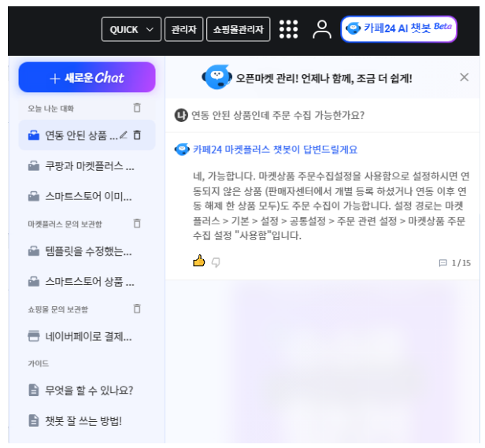Clear 마켓플러스 문의 보관함 with trash icon
This screenshot has height=448, width=485.
137,223
